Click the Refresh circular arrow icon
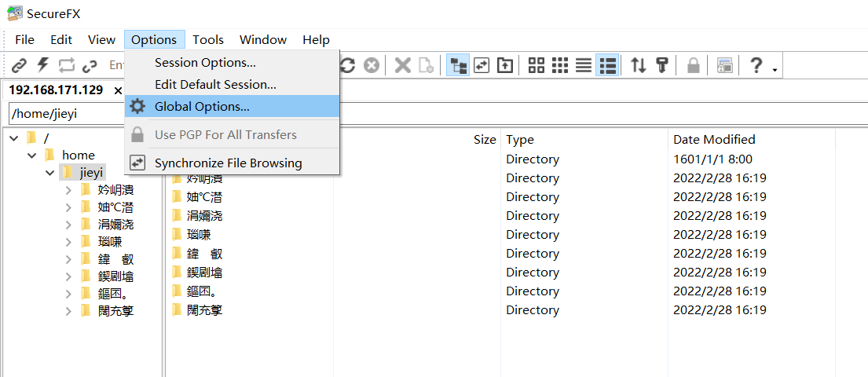868x377 pixels. tap(347, 65)
